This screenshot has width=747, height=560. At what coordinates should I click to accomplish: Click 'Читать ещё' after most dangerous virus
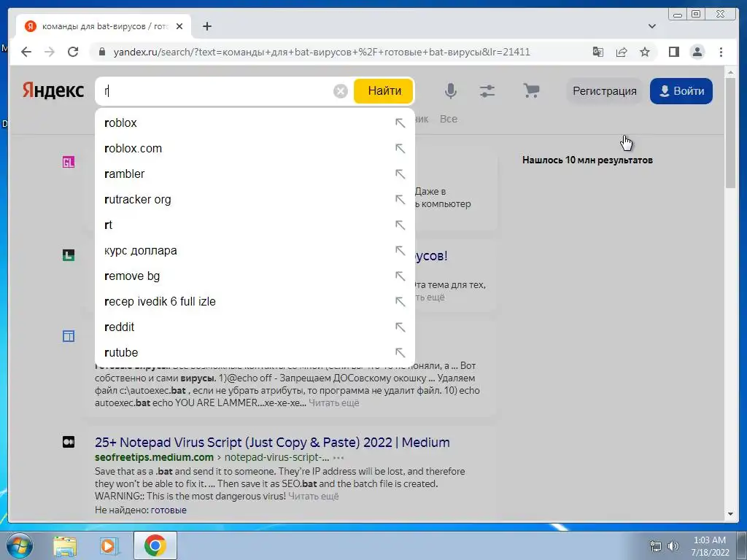click(x=313, y=496)
